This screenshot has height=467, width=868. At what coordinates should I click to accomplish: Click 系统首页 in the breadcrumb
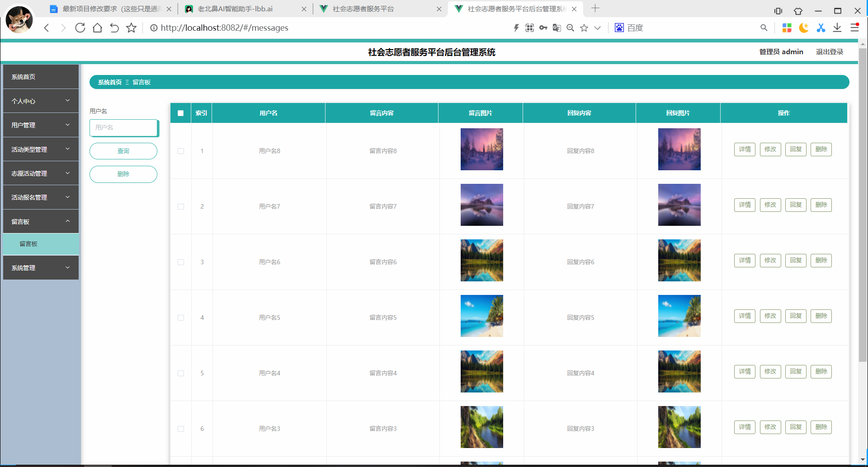[x=110, y=82]
